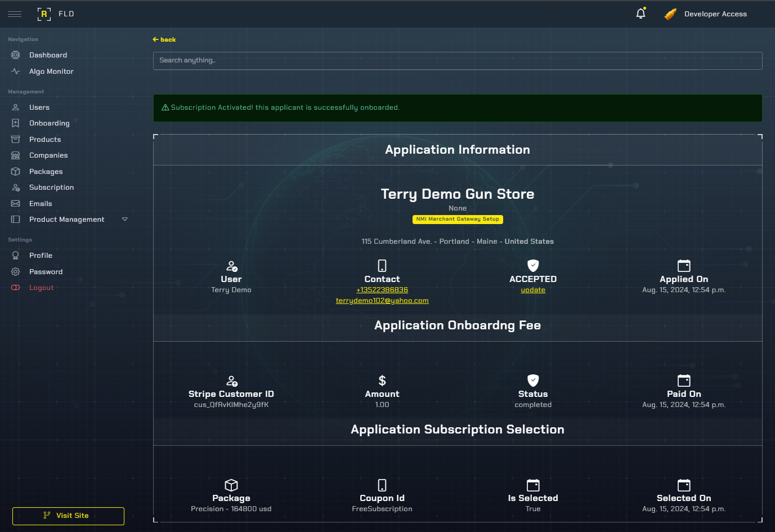Viewport: 775px width, 532px height.
Task: Select Products in sidebar
Action: point(45,140)
